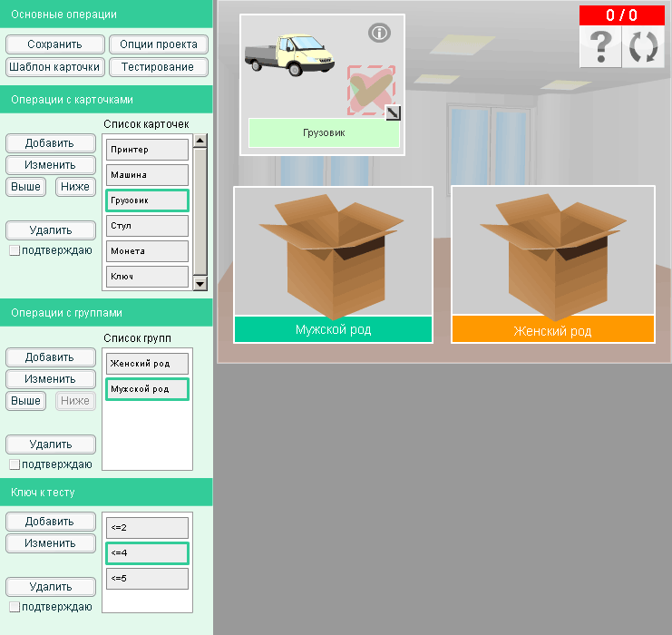Select the <=4 key entry
The height and width of the screenshot is (635, 672).
tap(148, 553)
